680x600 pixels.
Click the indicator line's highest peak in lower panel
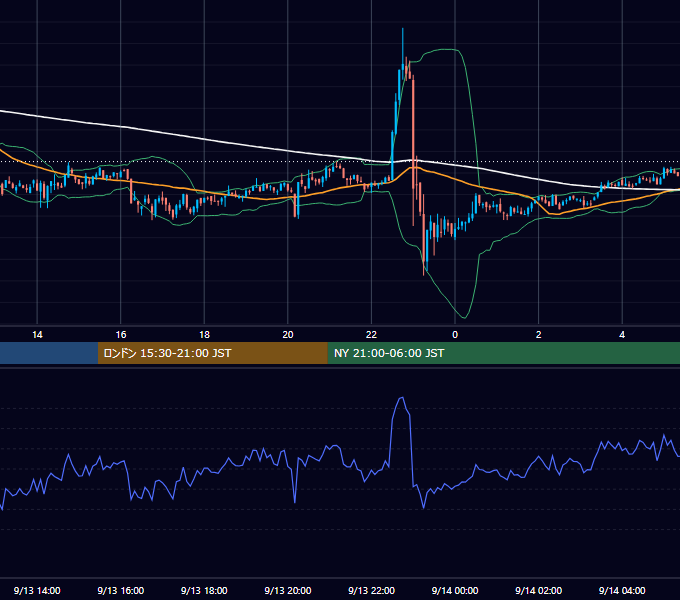[x=402, y=398]
